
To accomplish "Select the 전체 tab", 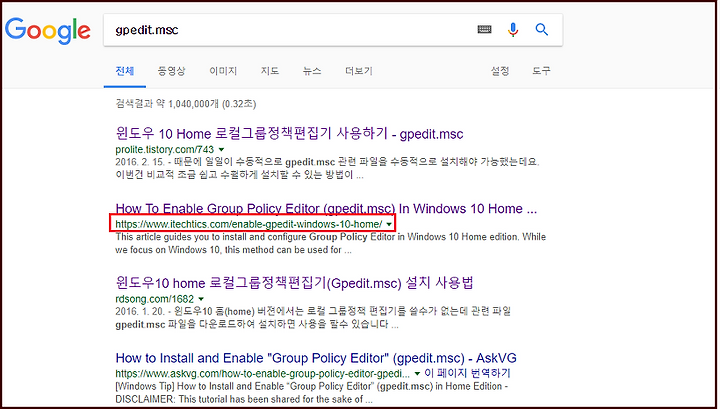I will click(124, 71).
